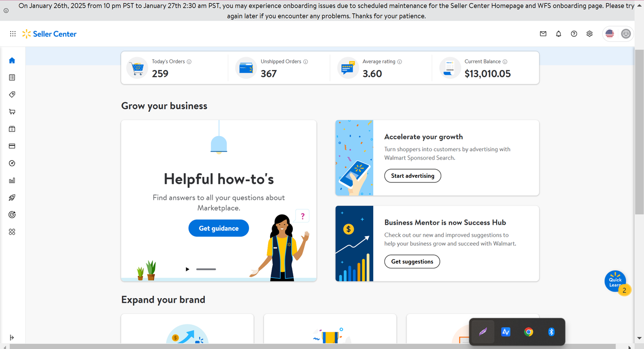Click the Expand your brand heading

coord(163,300)
